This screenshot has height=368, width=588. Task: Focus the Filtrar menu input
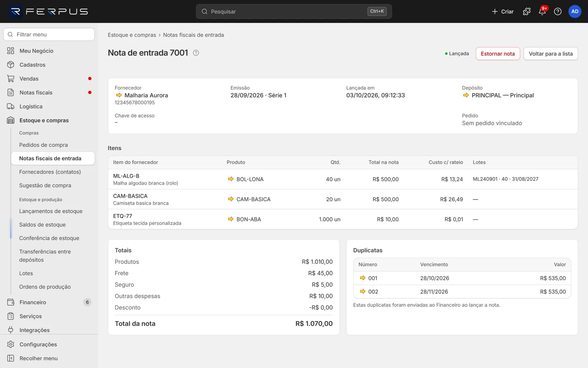[x=49, y=35]
